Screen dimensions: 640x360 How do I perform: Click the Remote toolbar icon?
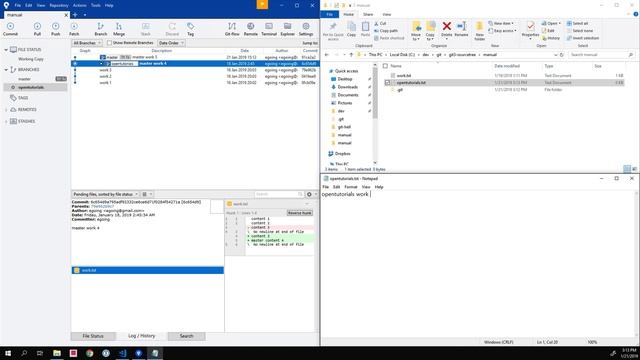251,29
